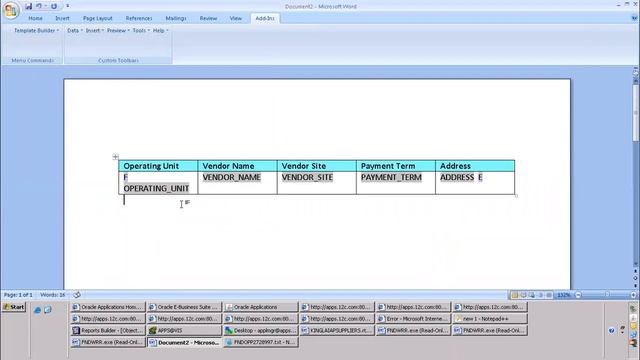Click the Operating Unit header cell
This screenshot has height=360, width=640.
click(158, 166)
